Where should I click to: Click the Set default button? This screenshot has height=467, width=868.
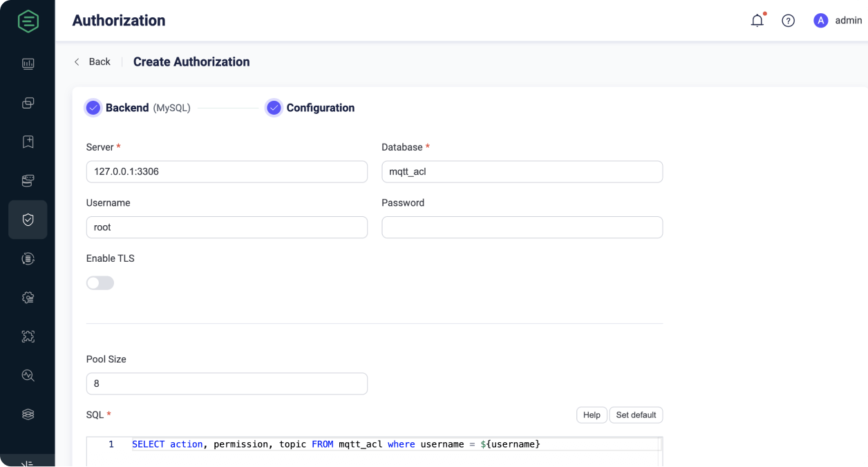tap(636, 414)
